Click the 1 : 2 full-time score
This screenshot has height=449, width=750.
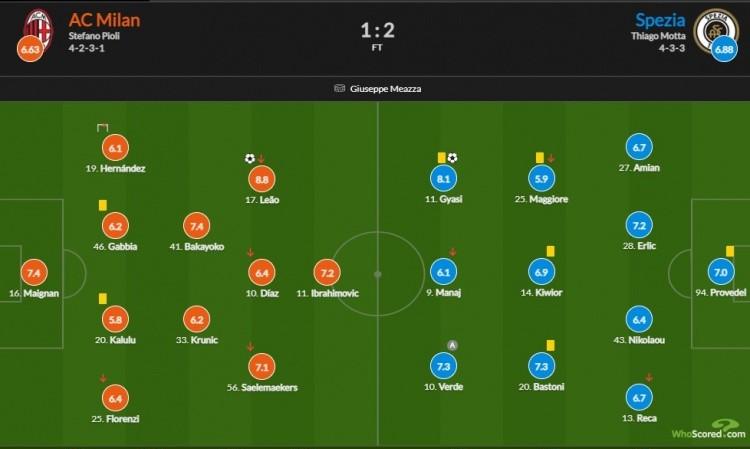tap(377, 31)
